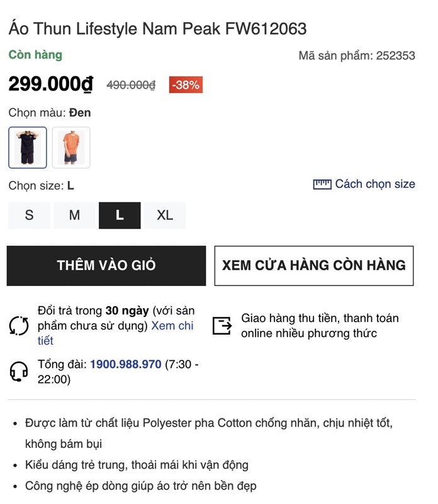This screenshot has height=504, width=438.
Task: Click the THÊM VÀO GIỎ button
Action: point(106,266)
